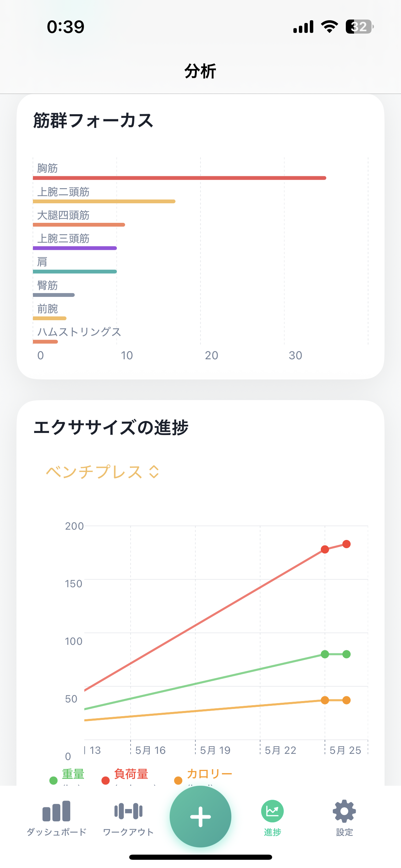Image resolution: width=401 pixels, height=868 pixels.
Task: Select the 胸筋 red bar
Action: 179,178
